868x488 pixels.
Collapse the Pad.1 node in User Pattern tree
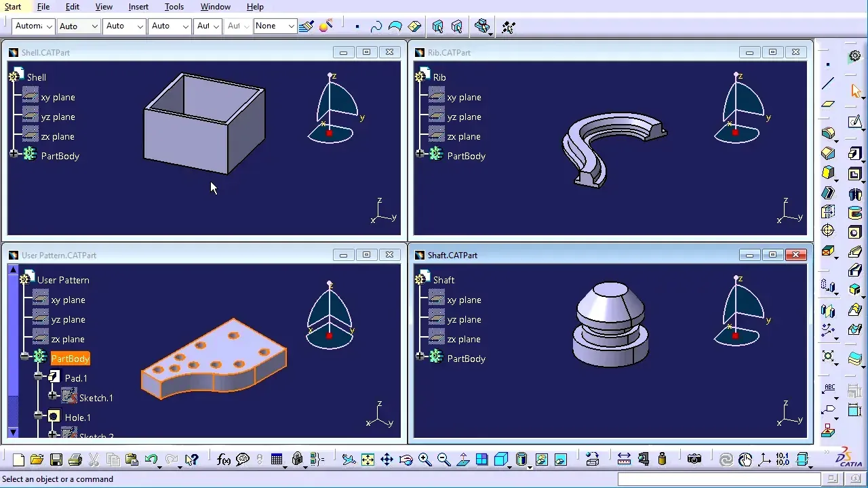[x=39, y=376]
